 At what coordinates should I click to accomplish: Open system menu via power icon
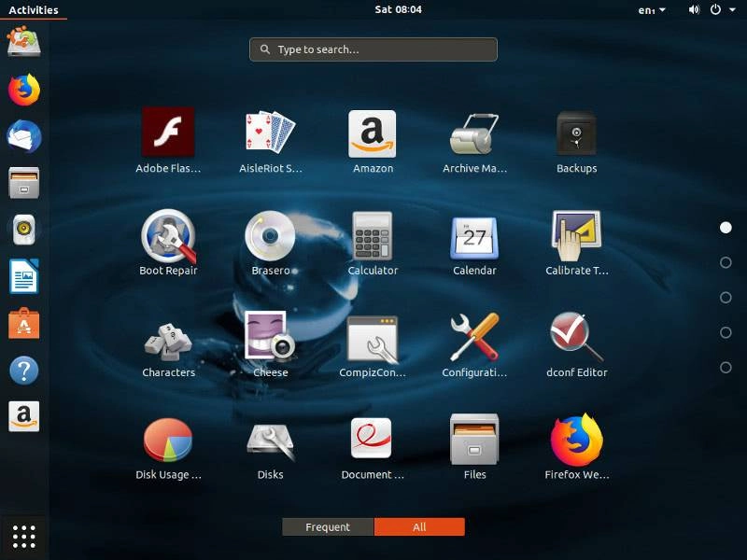(715, 9)
